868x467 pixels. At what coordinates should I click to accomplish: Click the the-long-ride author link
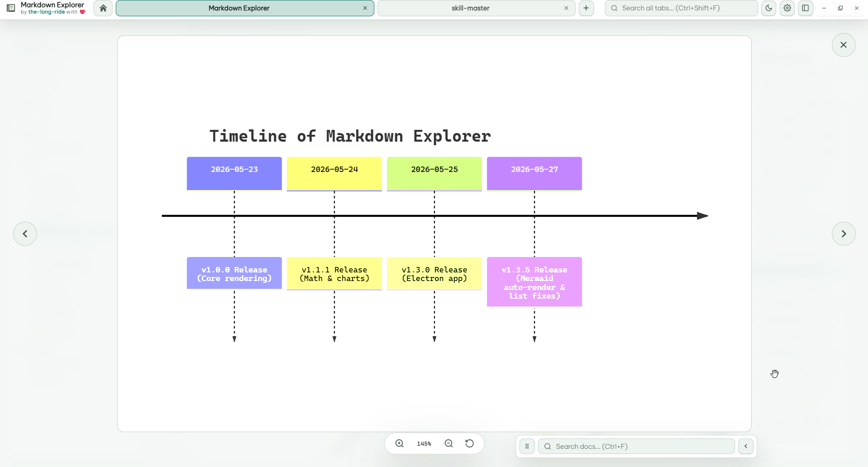point(47,12)
